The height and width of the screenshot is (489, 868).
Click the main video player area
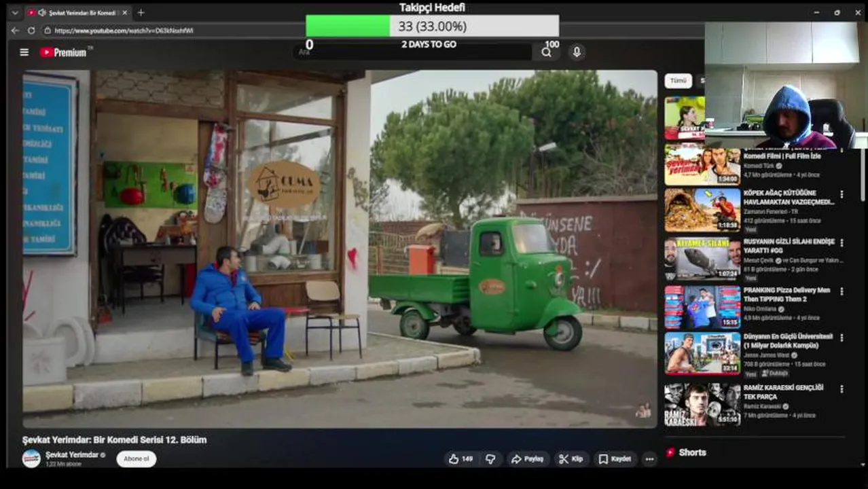(340, 249)
